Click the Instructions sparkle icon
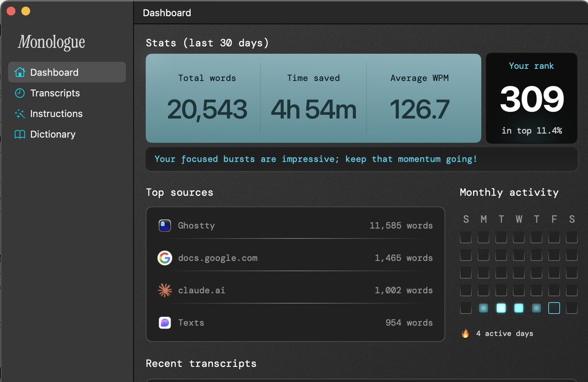The width and height of the screenshot is (588, 382). 20,114
